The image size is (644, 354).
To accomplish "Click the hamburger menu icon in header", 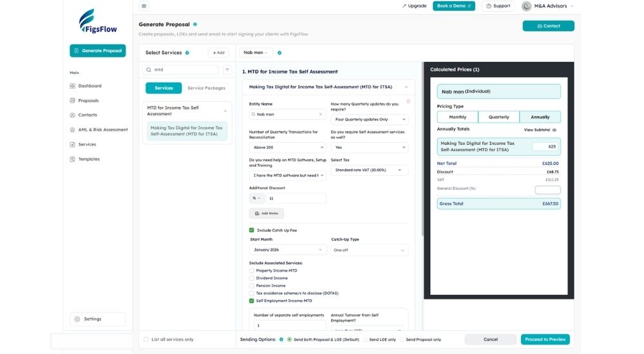I will (144, 6).
